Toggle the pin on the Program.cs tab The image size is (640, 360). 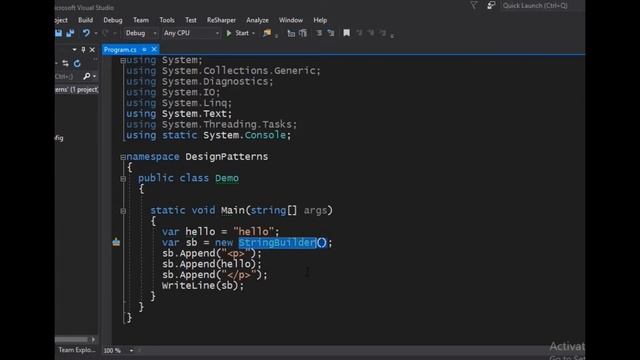pos(144,49)
